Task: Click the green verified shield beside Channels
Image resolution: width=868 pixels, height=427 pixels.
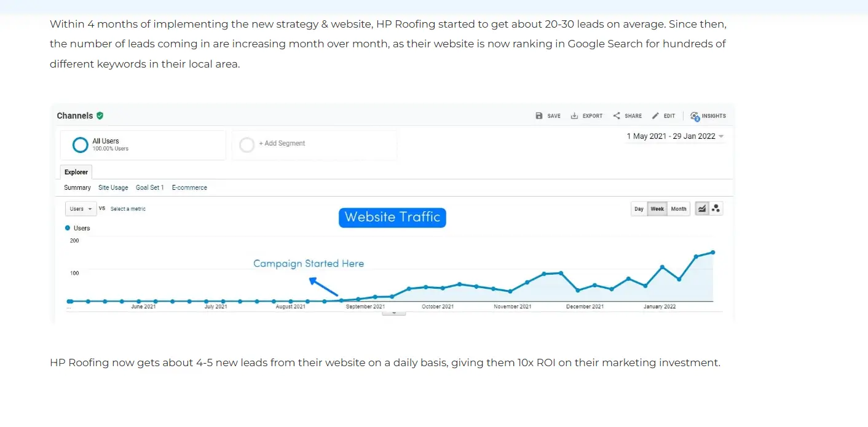Action: pos(100,116)
